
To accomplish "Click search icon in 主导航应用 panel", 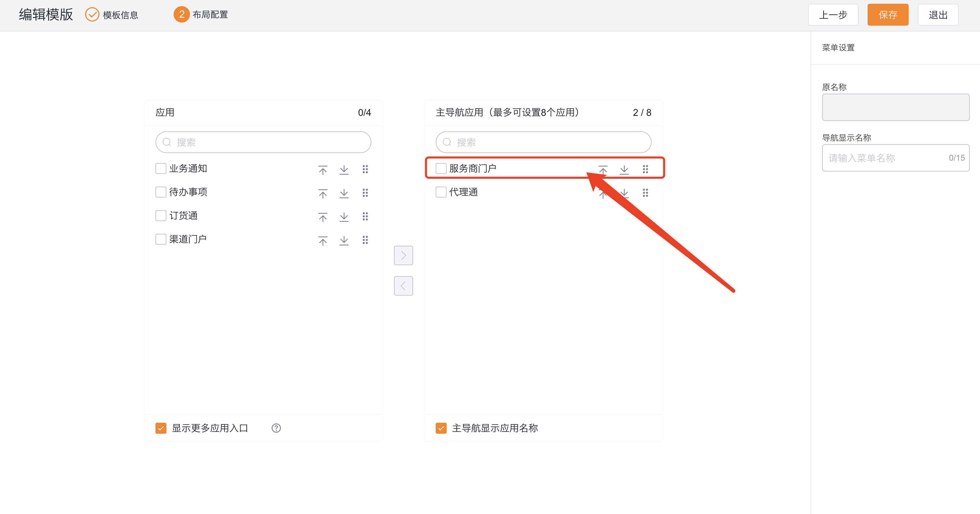I will point(447,142).
